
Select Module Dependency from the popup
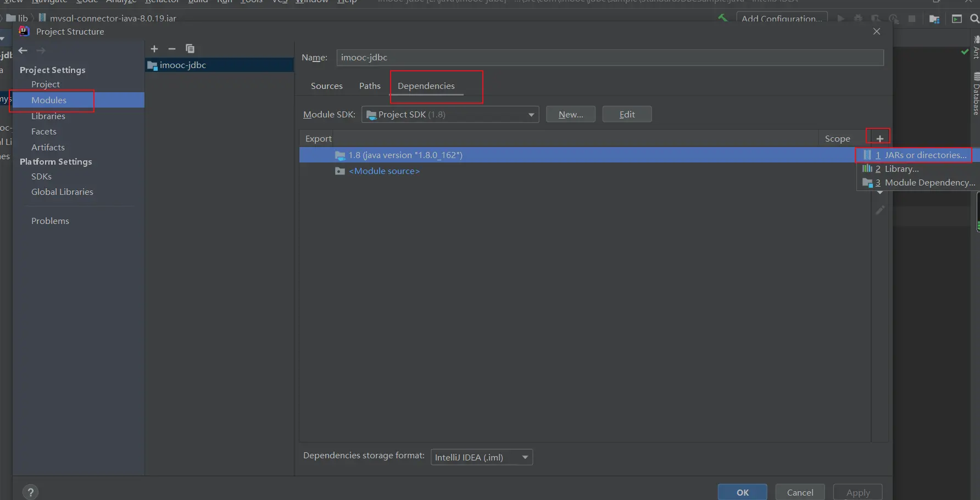pos(929,183)
